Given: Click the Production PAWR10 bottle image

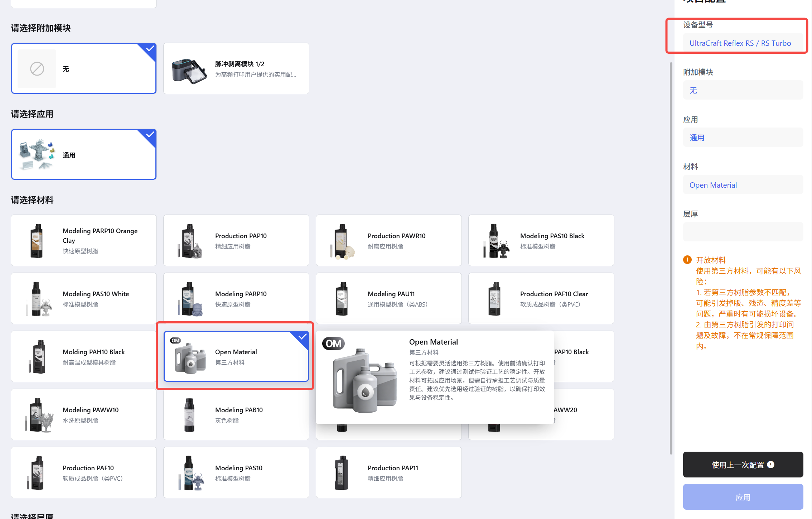Looking at the screenshot, I should pos(343,241).
